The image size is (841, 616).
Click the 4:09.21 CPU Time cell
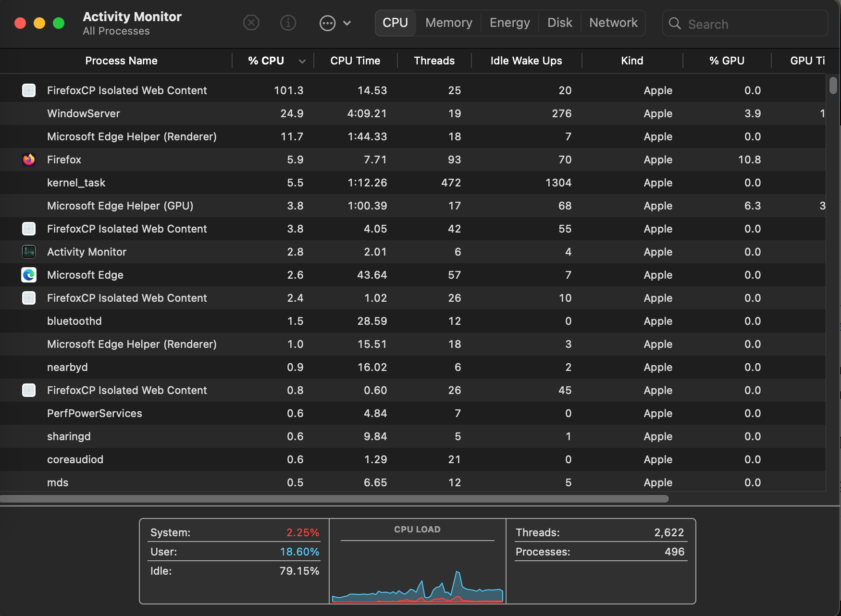click(367, 113)
